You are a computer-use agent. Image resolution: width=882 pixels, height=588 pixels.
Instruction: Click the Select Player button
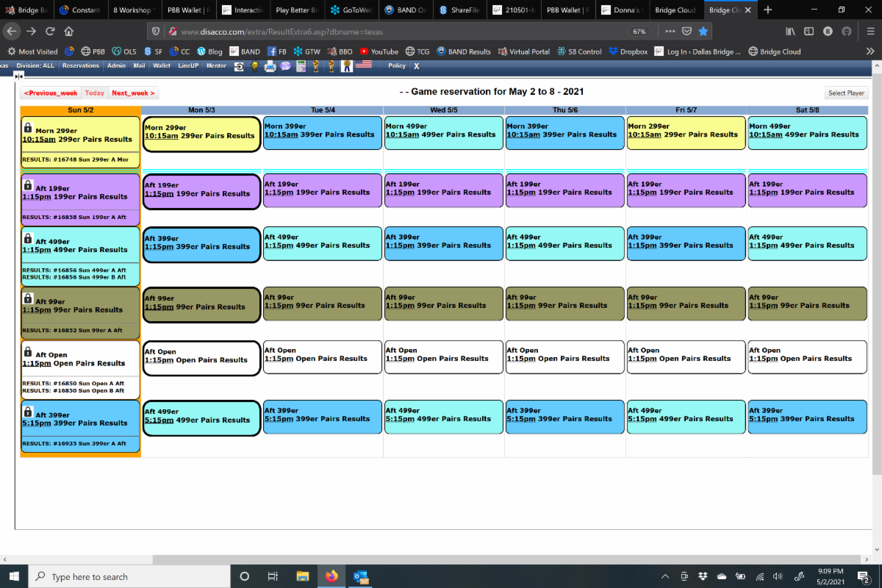846,93
